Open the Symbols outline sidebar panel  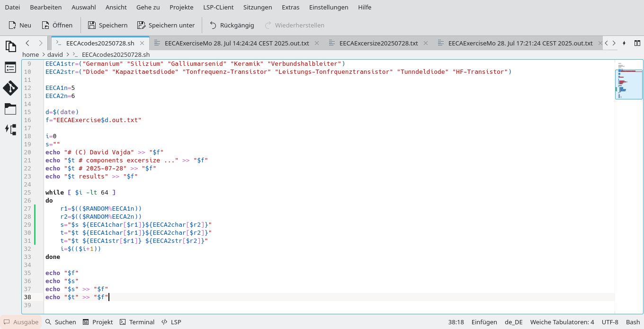point(10,68)
